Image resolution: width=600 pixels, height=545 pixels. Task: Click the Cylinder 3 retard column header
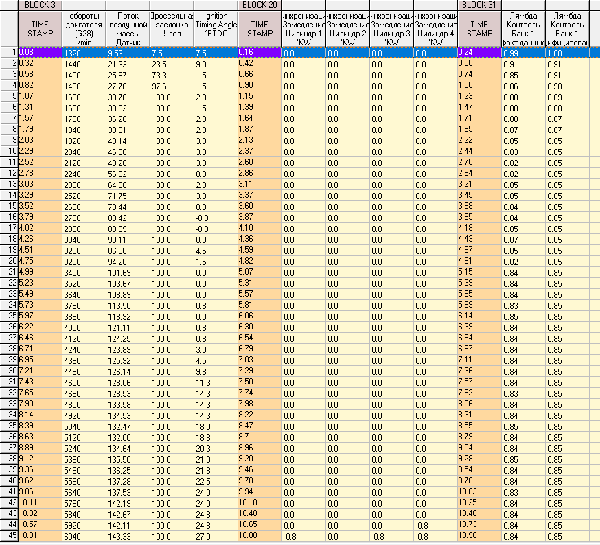point(391,29)
